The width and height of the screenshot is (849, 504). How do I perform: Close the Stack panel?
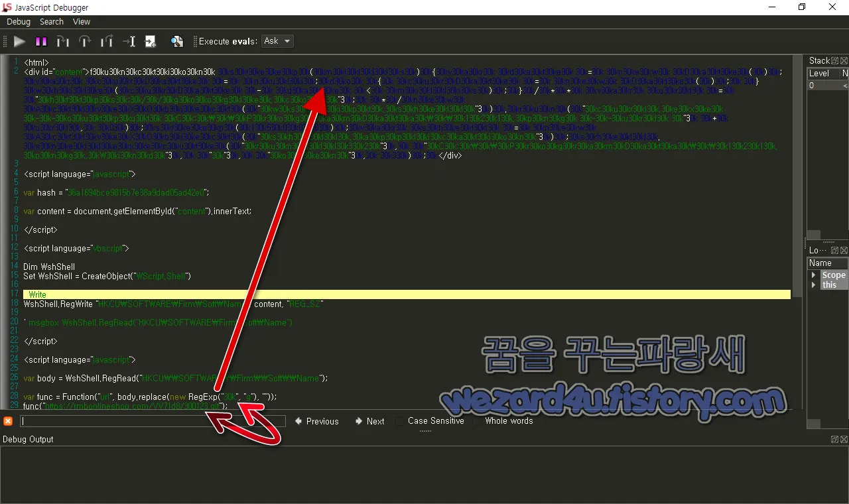pos(844,60)
